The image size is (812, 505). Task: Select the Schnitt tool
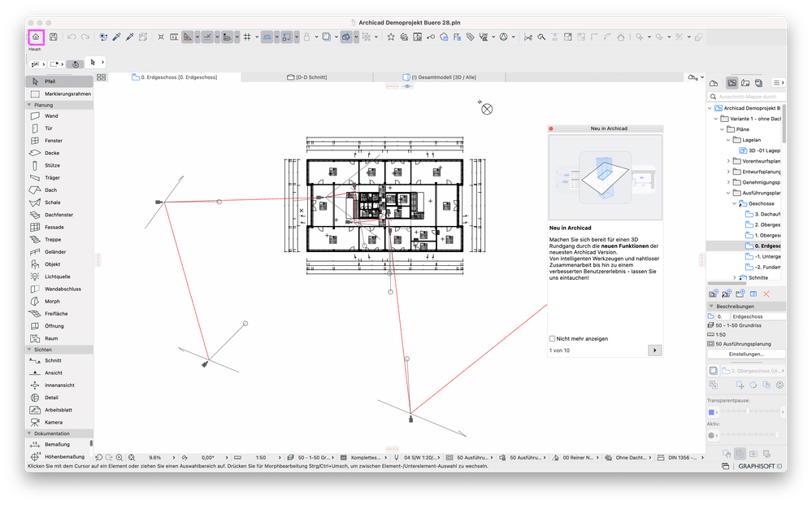[x=59, y=360]
